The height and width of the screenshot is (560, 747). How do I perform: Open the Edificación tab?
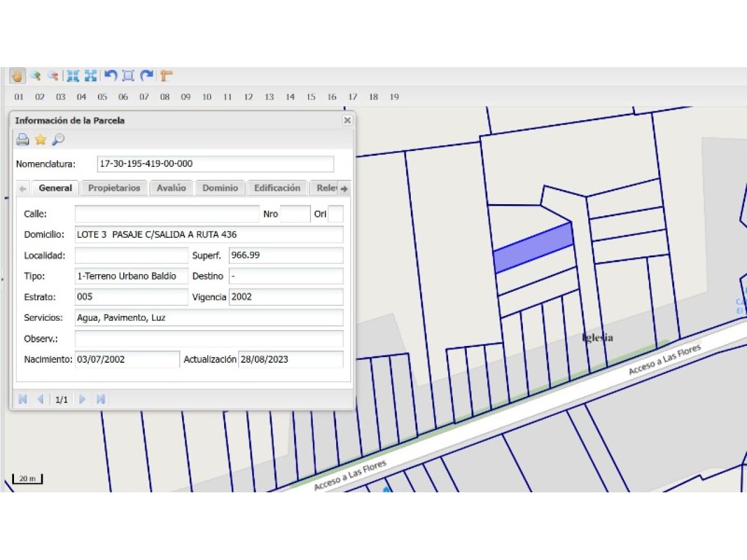pyautogui.click(x=277, y=188)
